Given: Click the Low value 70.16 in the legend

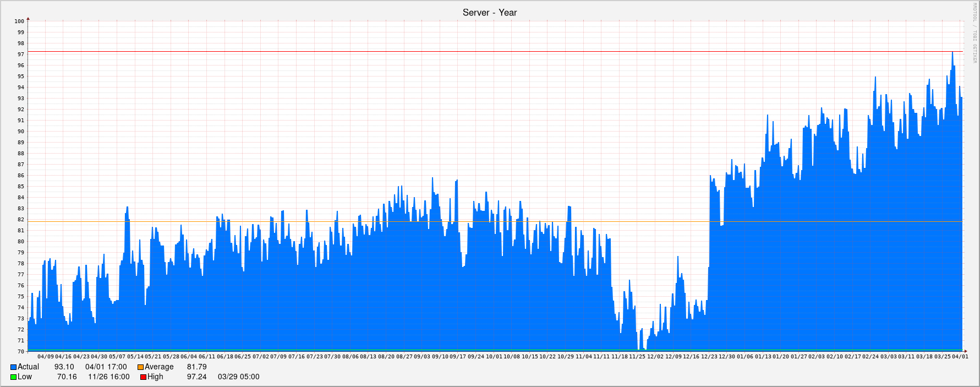Looking at the screenshot, I should 67,377.
